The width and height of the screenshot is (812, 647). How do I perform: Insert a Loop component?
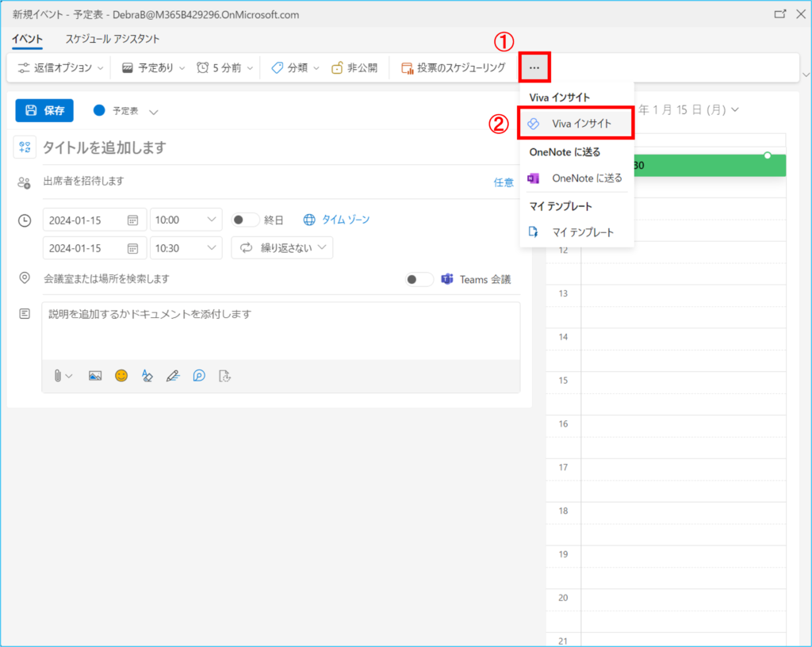tap(200, 375)
